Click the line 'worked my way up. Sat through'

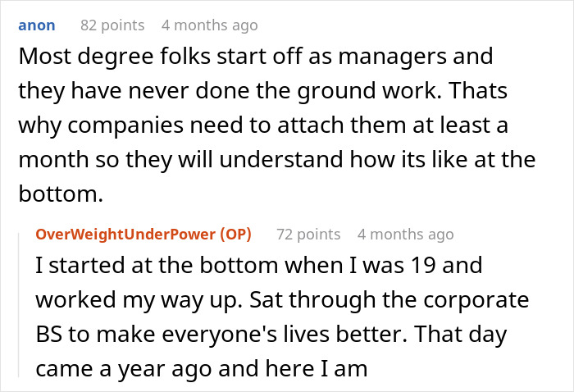coord(282,300)
